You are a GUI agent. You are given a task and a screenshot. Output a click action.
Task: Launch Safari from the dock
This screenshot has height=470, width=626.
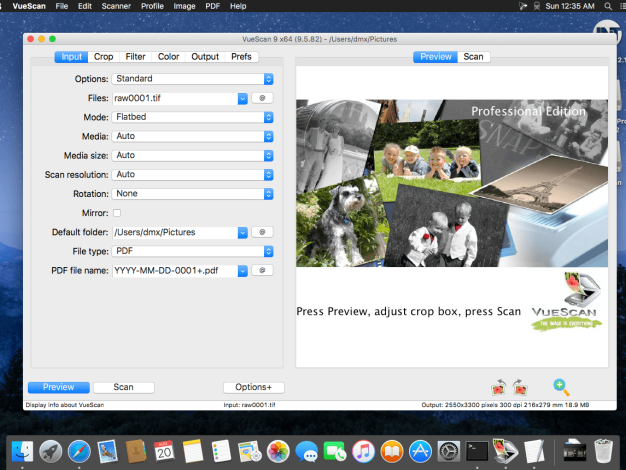(x=79, y=452)
